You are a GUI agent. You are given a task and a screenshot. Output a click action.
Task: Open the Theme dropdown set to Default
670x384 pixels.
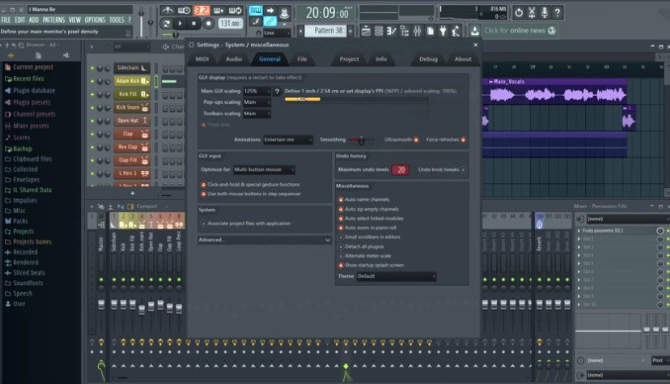[396, 276]
